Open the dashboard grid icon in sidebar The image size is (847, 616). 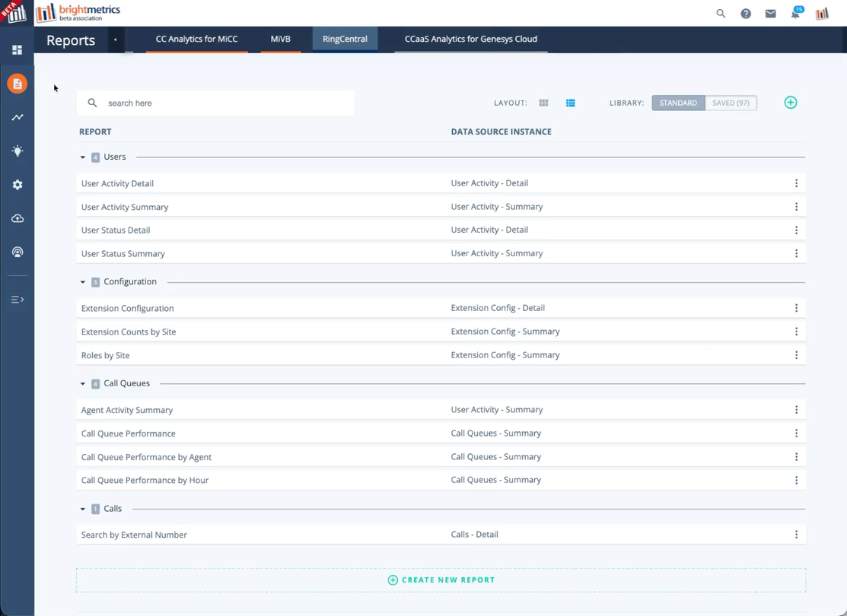(x=18, y=49)
